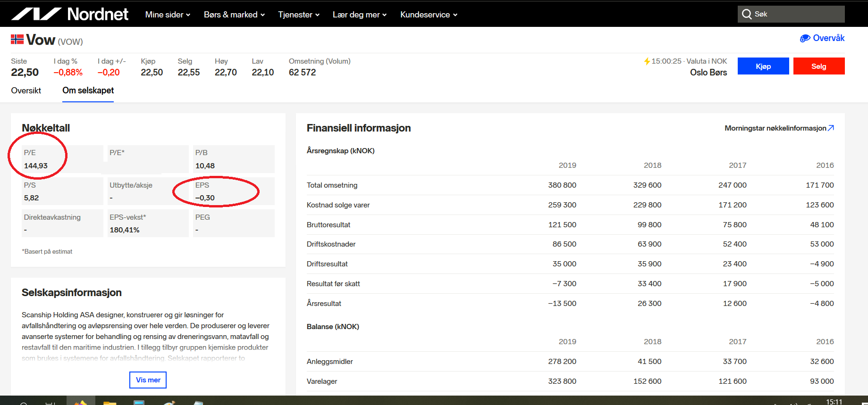Click the EPS-vekst value 180,41%
This screenshot has width=868, height=405.
(125, 230)
